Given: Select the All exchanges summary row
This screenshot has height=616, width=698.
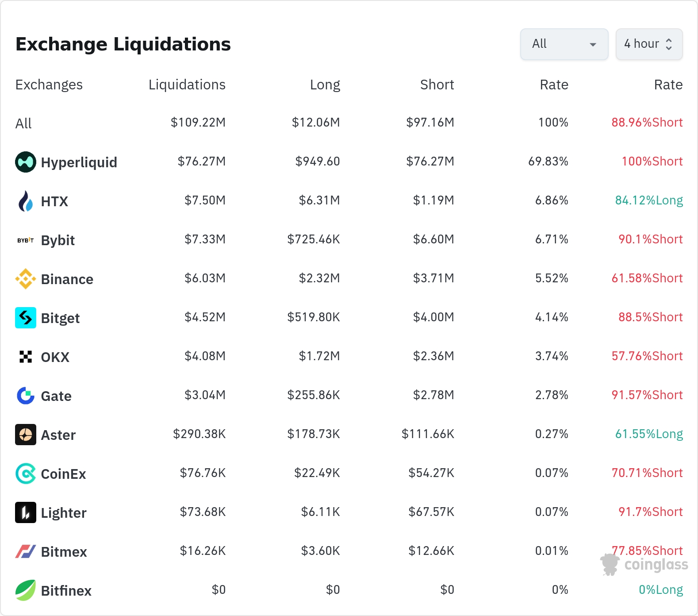Looking at the screenshot, I should (x=23, y=123).
